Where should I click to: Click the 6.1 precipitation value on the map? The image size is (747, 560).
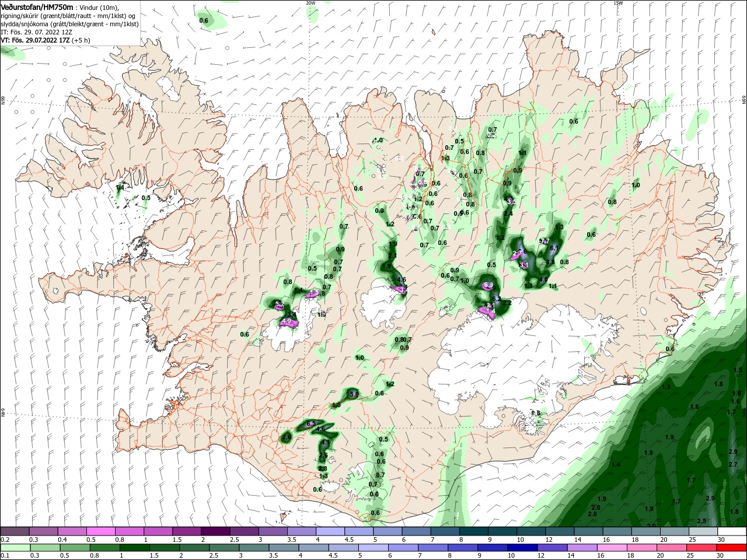(554, 248)
